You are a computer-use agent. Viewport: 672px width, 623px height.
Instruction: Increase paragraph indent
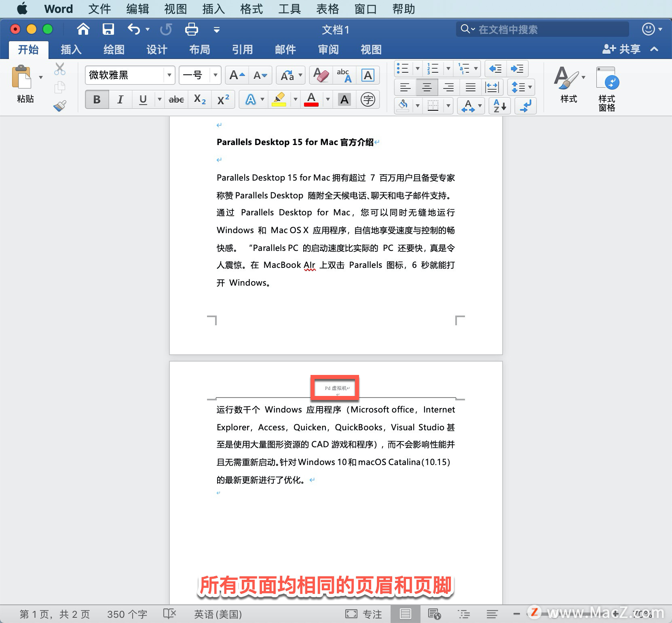pos(517,69)
